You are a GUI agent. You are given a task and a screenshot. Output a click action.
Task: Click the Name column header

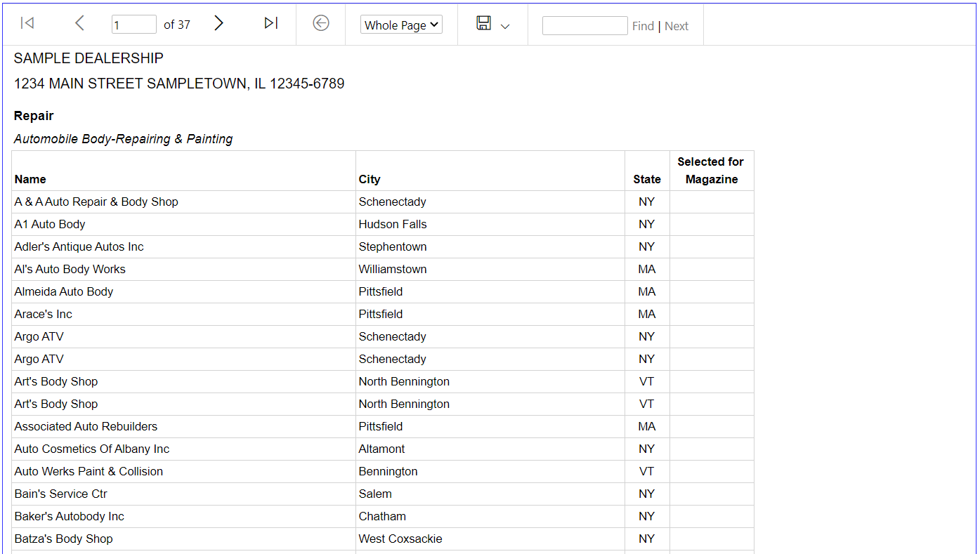30,179
